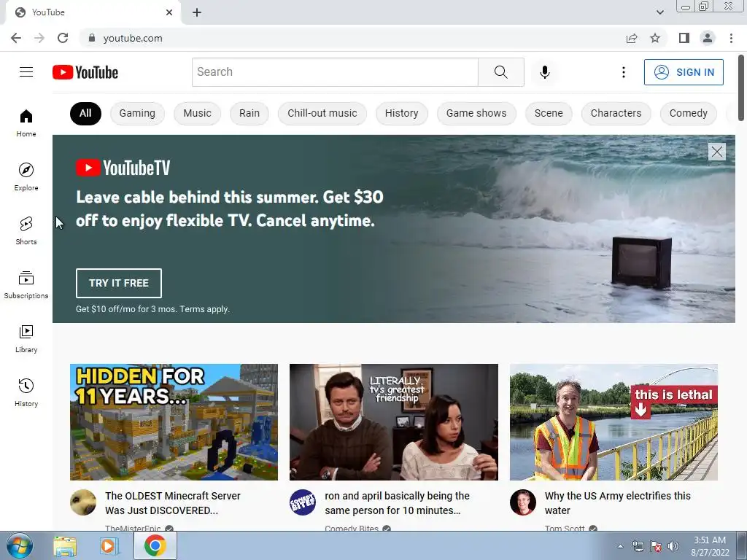
Task: Click the page vertical scrollbar
Action: [741, 88]
